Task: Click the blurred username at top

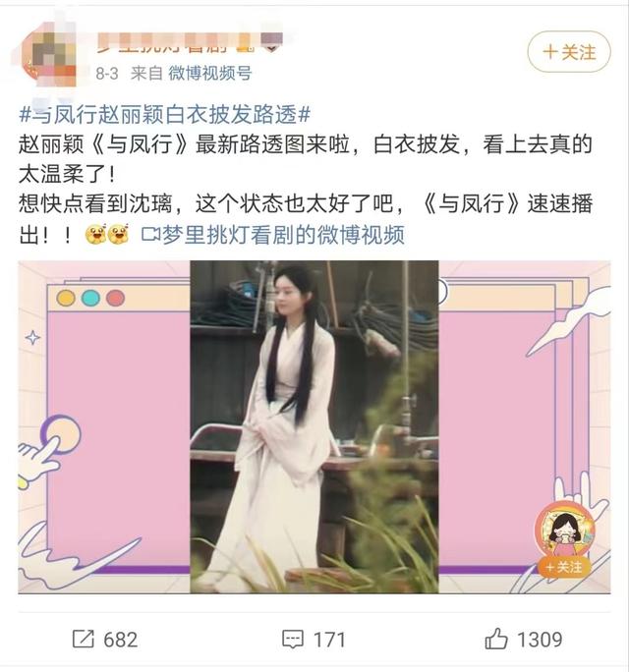Action: click(189, 43)
